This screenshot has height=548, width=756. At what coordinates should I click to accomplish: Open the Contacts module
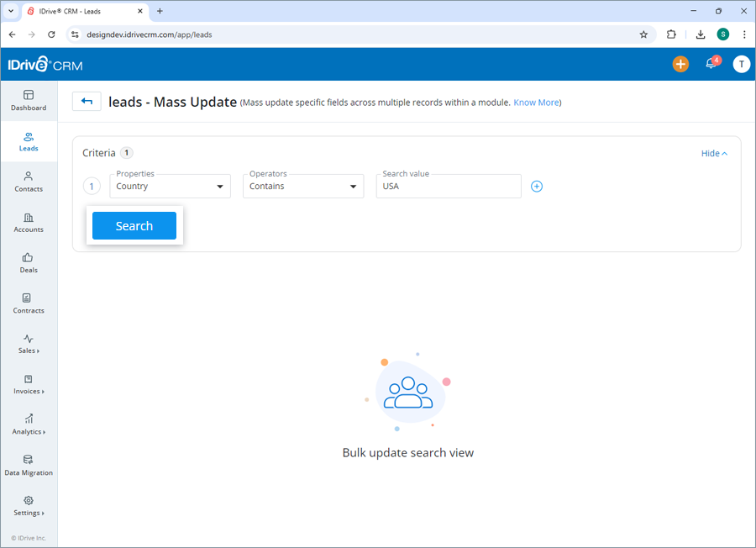click(28, 182)
